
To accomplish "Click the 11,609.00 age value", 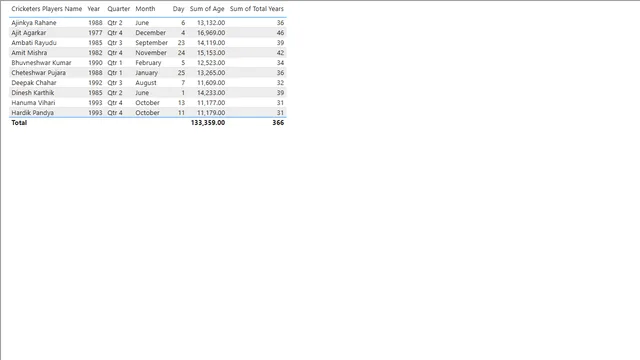I will click(x=211, y=83).
